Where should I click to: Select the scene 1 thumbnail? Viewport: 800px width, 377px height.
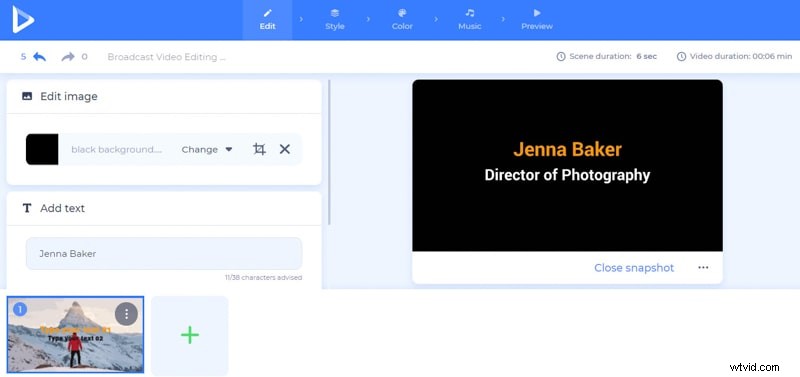(x=75, y=335)
